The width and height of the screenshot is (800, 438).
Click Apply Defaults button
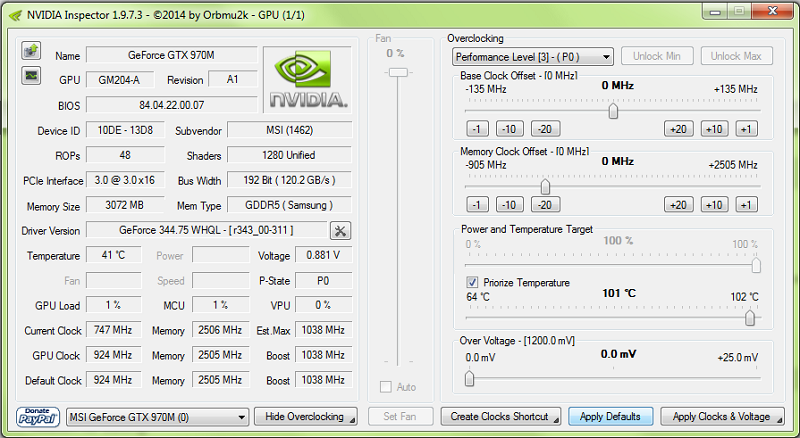610,417
